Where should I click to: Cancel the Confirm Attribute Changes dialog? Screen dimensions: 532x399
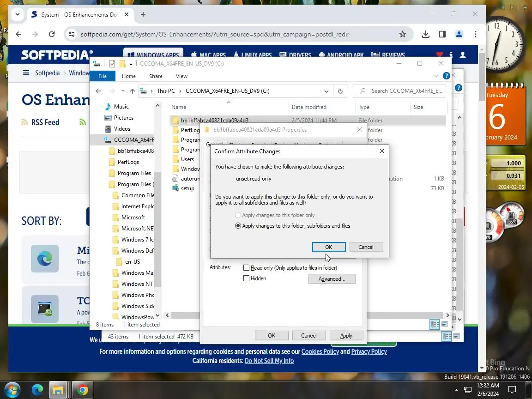pyautogui.click(x=366, y=247)
